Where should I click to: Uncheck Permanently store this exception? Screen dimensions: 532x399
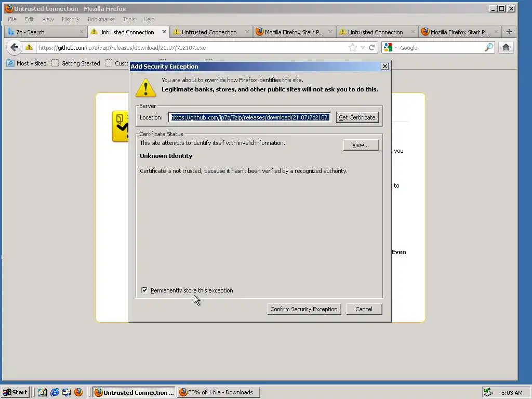pyautogui.click(x=144, y=290)
